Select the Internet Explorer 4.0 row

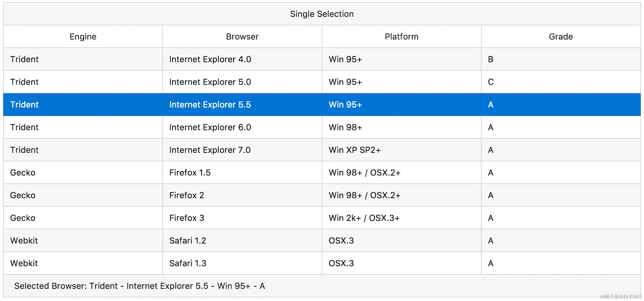pyautogui.click(x=210, y=59)
